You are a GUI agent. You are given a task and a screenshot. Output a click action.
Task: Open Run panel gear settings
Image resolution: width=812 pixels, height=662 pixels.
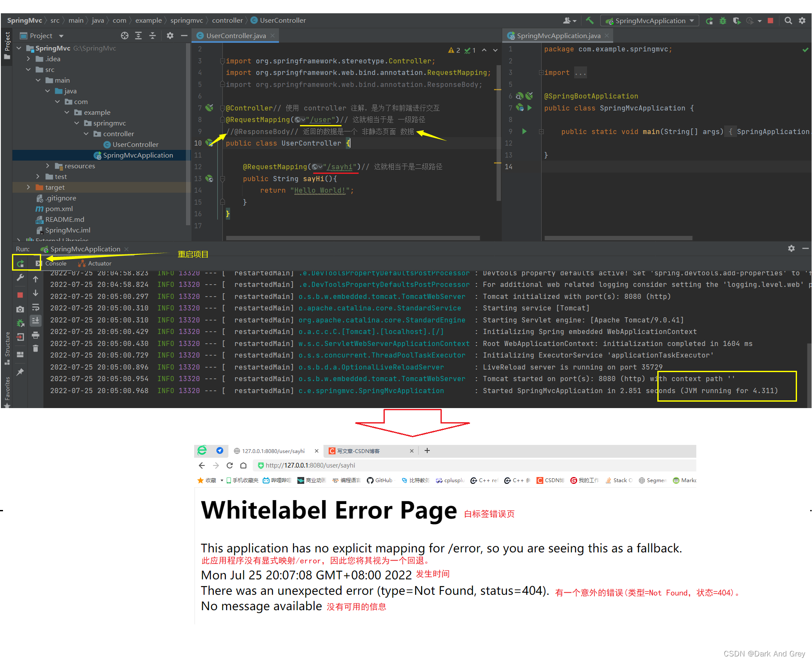coord(791,248)
